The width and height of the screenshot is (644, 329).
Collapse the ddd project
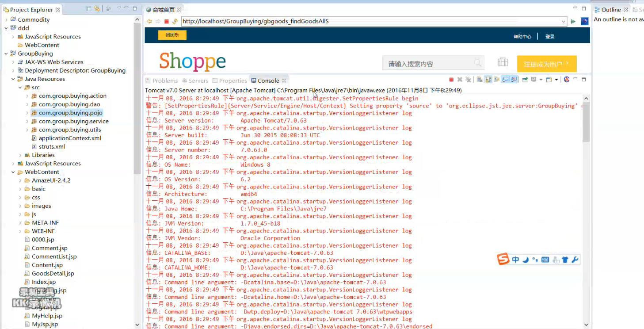point(6,28)
